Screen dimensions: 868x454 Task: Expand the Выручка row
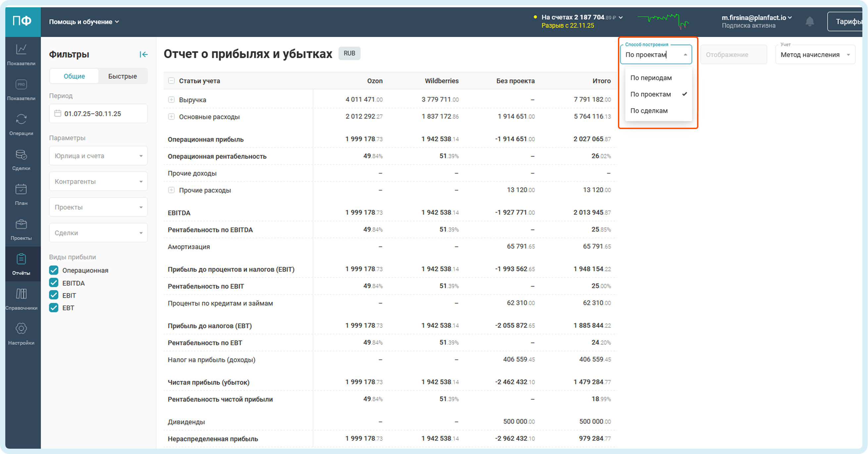click(171, 100)
